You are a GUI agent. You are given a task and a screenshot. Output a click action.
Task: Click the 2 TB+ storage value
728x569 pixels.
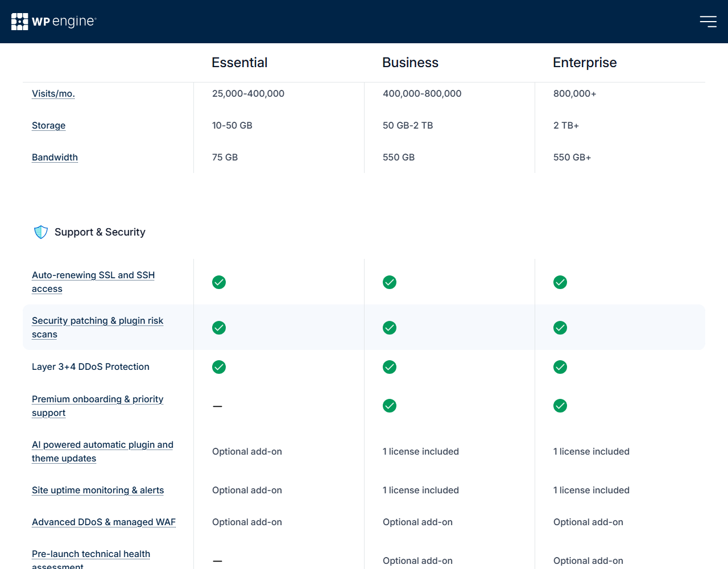click(x=566, y=126)
